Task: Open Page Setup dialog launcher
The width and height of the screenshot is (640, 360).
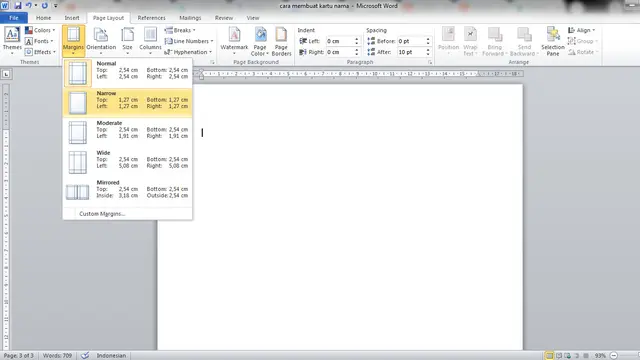Action: point(212,62)
